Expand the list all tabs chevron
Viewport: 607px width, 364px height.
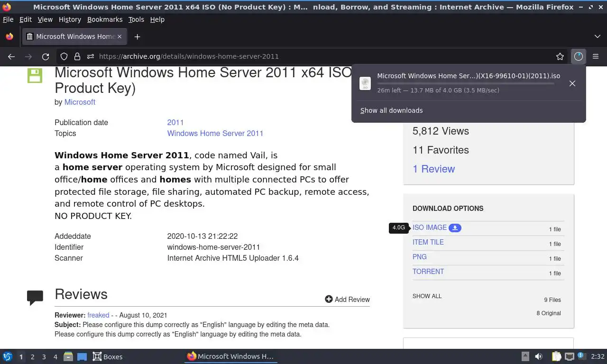[598, 36]
